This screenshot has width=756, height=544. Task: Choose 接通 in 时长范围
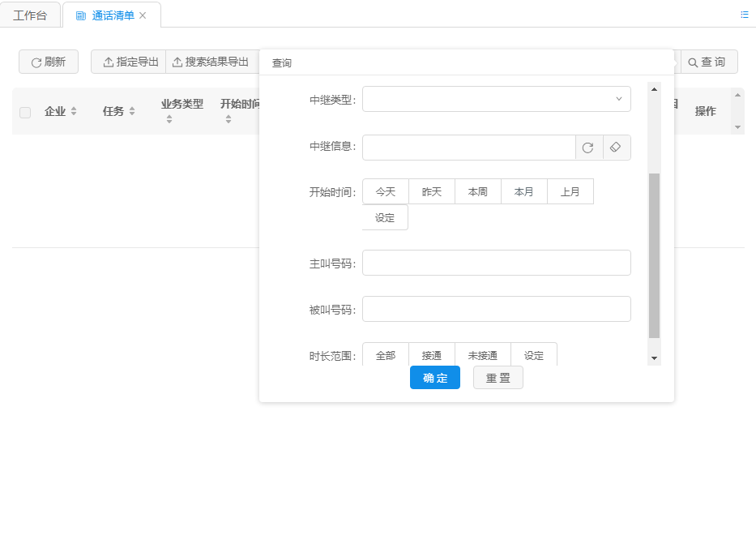coord(431,355)
